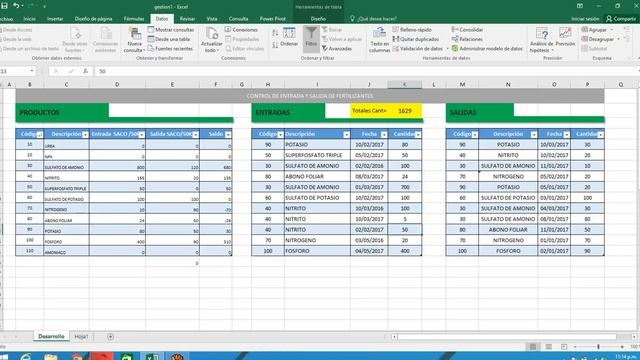Open Fecha filter in ENTRADAS table

pos(384,135)
